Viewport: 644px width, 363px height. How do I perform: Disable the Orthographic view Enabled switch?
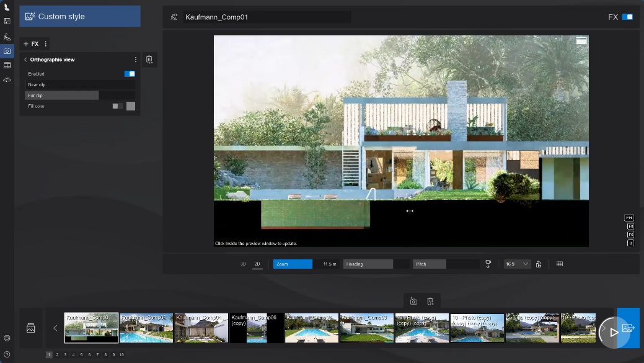(x=130, y=74)
